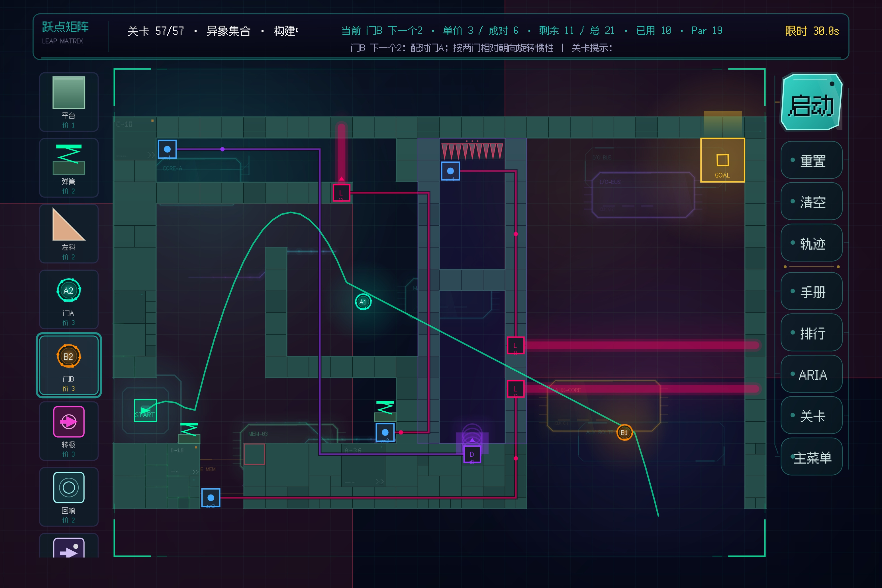Screen dimensions: 882x588
Task: Pick the 转极 polarity flip piece
Action: (x=69, y=431)
